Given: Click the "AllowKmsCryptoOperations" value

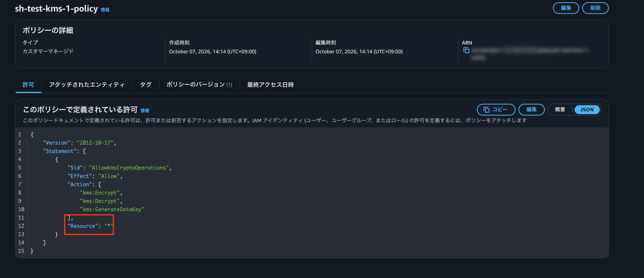Looking at the screenshot, I should 129,168.
